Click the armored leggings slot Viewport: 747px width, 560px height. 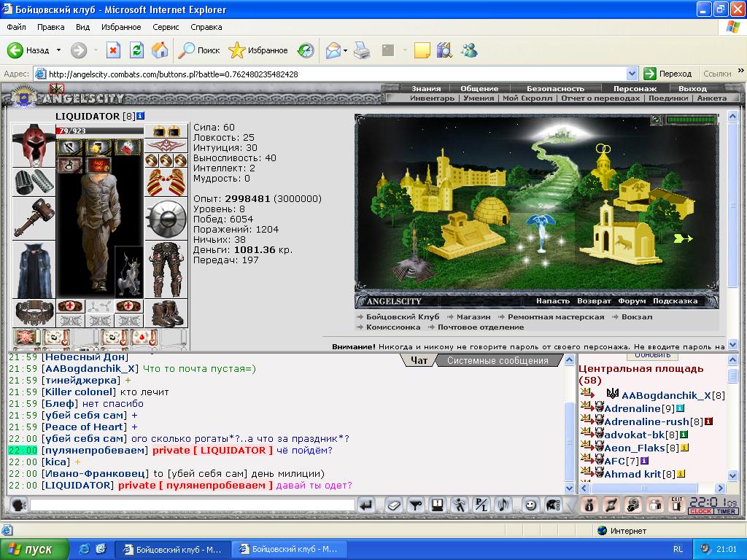click(x=166, y=270)
